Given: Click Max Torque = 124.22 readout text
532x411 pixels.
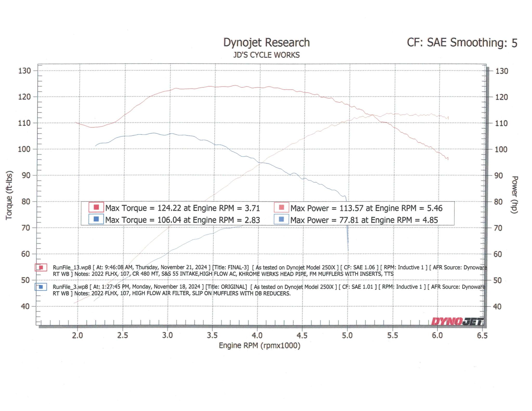Looking at the screenshot, I should point(183,208).
